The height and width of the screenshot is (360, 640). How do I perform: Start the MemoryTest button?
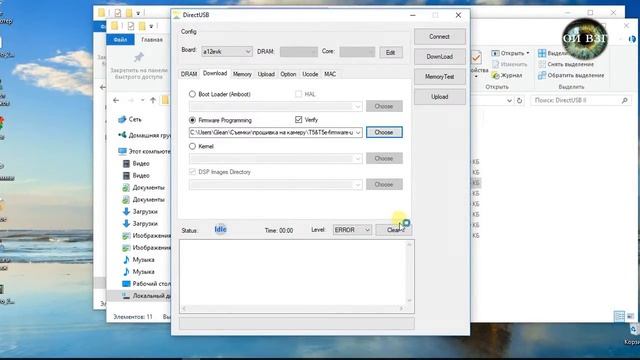(x=440, y=77)
